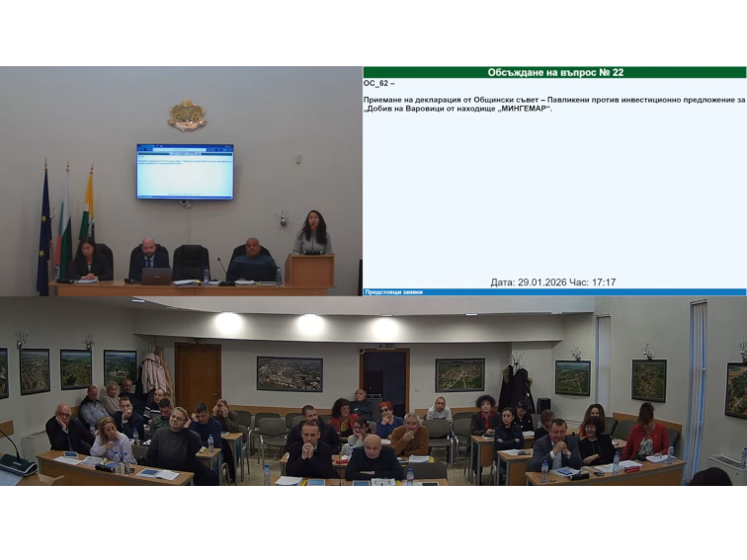Click the laptop on the presidium desk

tap(156, 276)
